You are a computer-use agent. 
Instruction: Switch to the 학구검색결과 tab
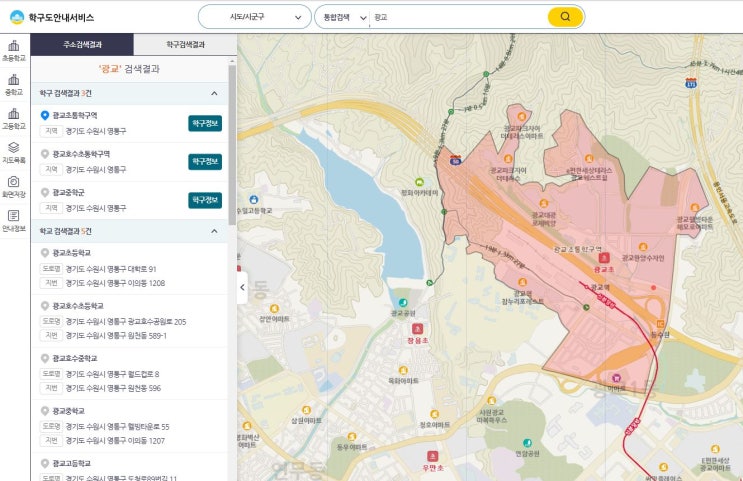coord(185,45)
